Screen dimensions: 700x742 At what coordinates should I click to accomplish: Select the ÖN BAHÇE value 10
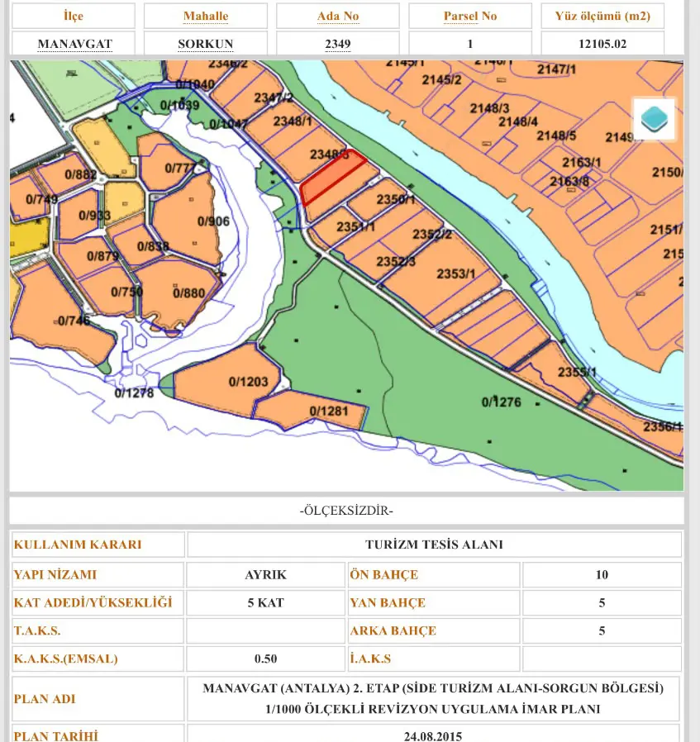pyautogui.click(x=602, y=574)
